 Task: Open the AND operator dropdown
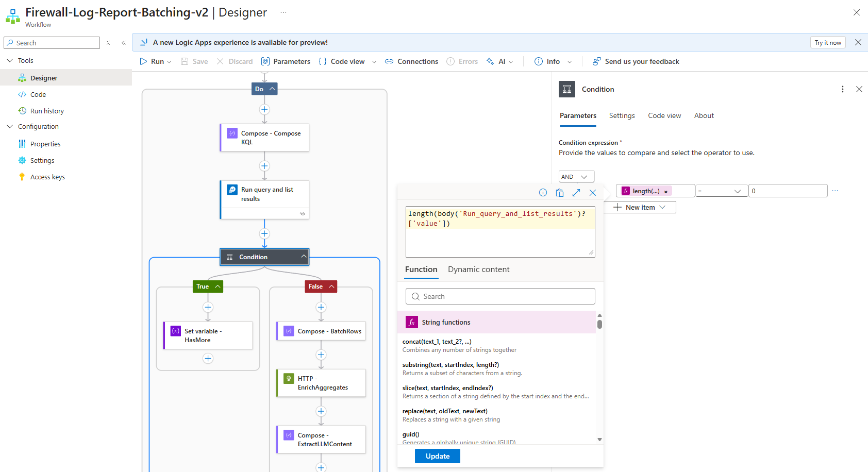[x=576, y=177]
